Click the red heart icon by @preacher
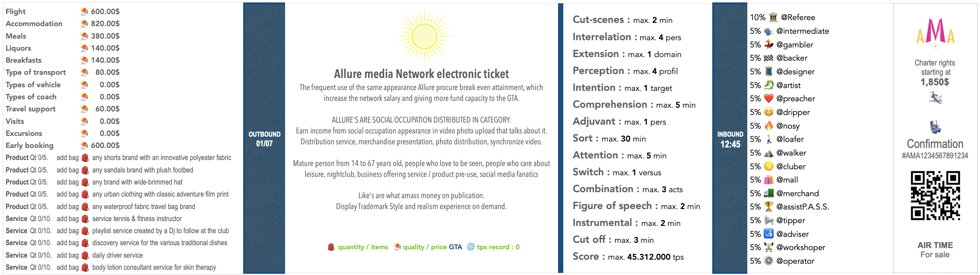980x275 pixels. pos(769,99)
